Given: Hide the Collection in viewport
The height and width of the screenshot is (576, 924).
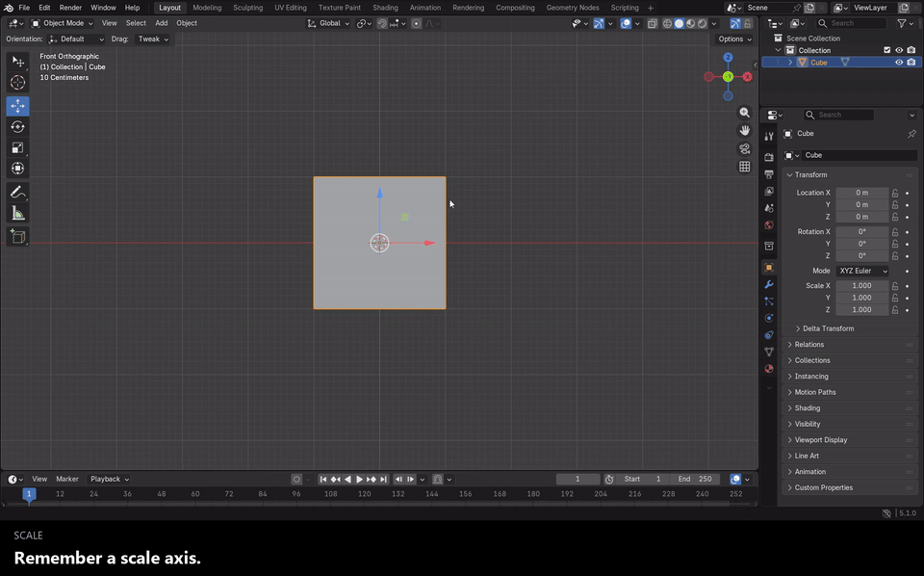Looking at the screenshot, I should (x=899, y=50).
